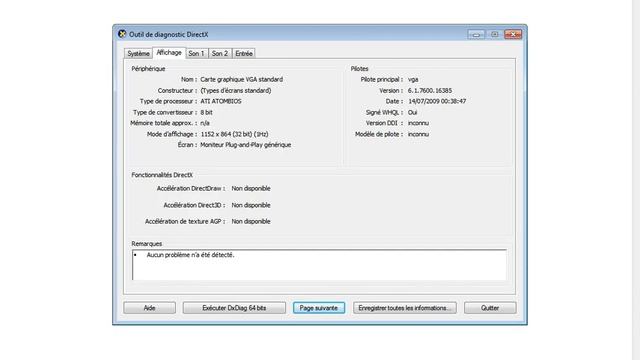Click the Page suivante button
This screenshot has width=640, height=360.
pyautogui.click(x=319, y=308)
